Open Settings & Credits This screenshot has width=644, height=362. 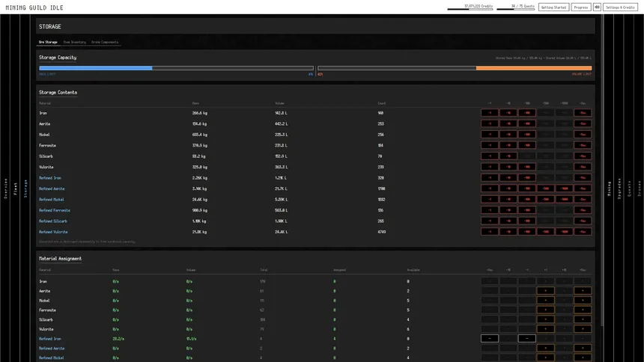tap(620, 7)
